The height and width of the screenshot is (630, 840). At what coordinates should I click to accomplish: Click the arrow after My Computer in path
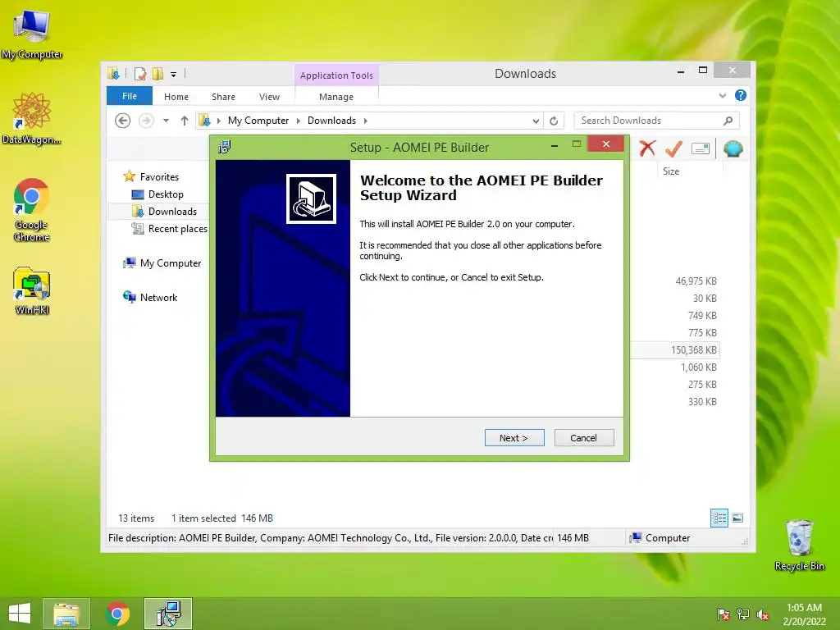point(299,121)
